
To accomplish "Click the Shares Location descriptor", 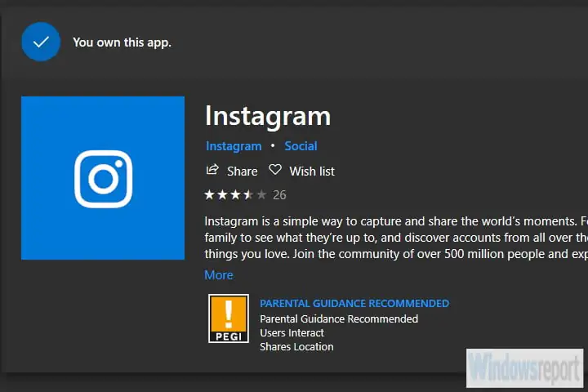I will (296, 346).
